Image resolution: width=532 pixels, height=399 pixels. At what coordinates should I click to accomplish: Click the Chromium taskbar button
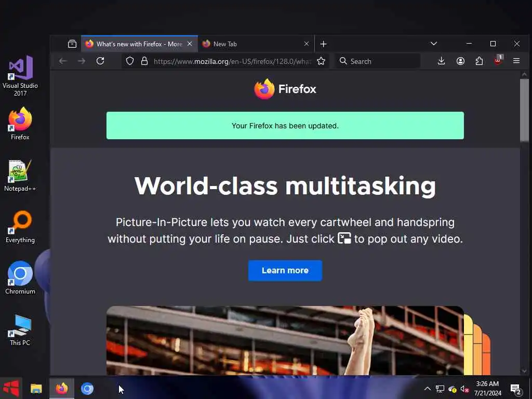[87, 389]
